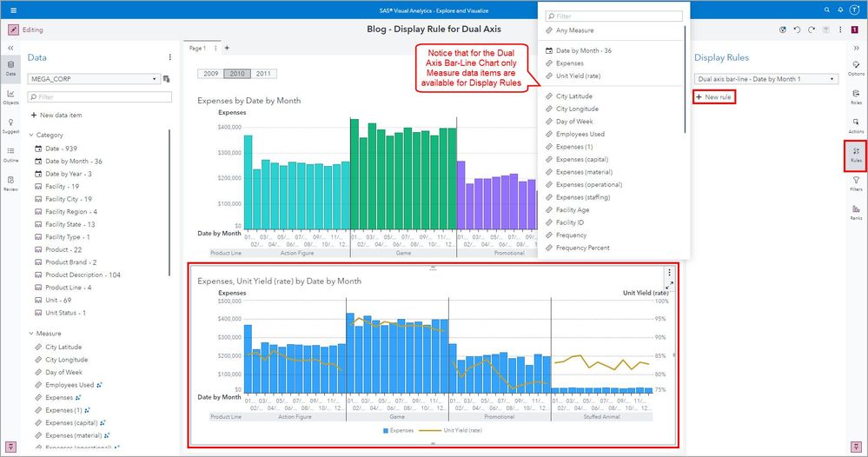
Task: Select Unit Status - 1 item
Action: [60, 313]
